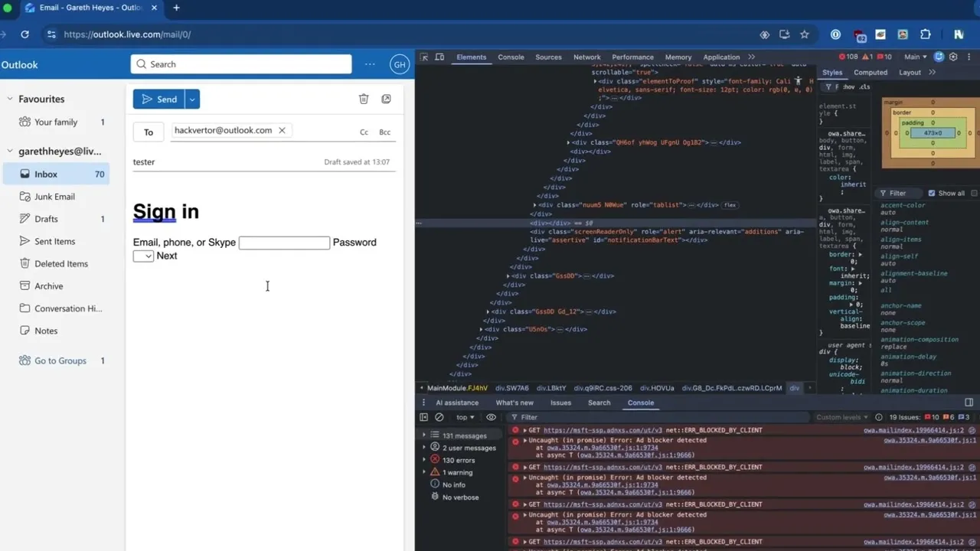Pop out the draft into a new window

pyautogui.click(x=386, y=99)
